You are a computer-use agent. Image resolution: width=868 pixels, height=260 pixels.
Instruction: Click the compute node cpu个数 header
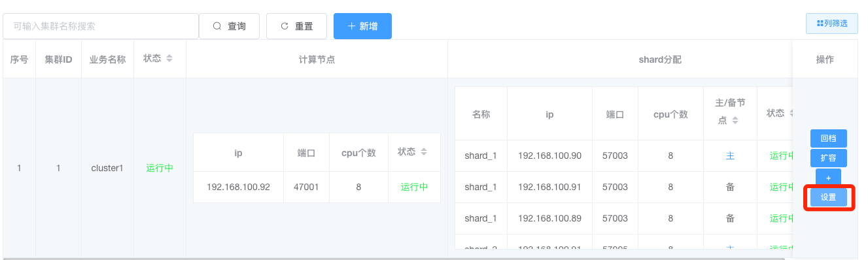click(358, 152)
